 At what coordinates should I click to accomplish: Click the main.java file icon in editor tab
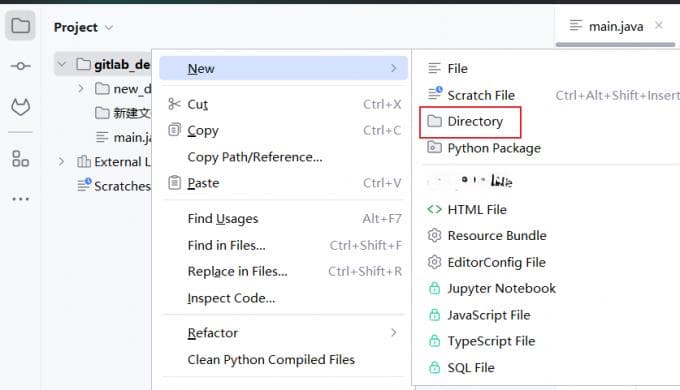pos(575,26)
